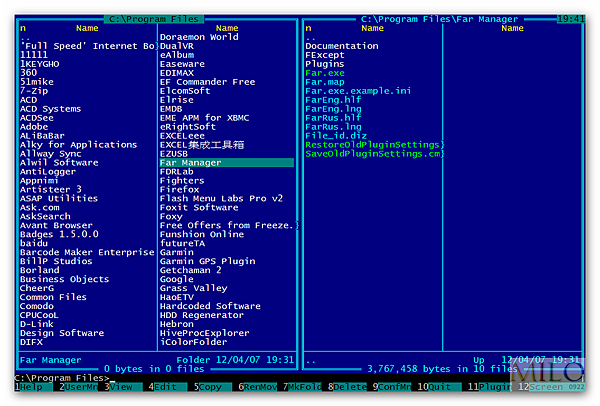The height and width of the screenshot is (406, 600).
Task: Click the 7MkFold function key
Action: pos(302,387)
